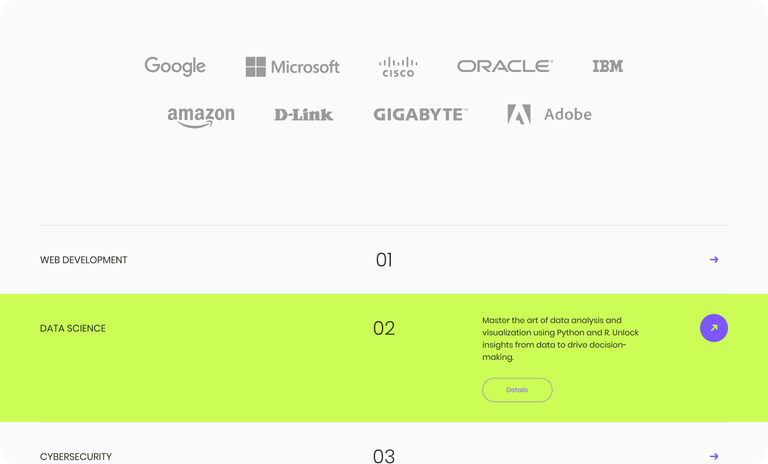Click the Amazon logo
This screenshot has width=768, height=464.
[201, 117]
